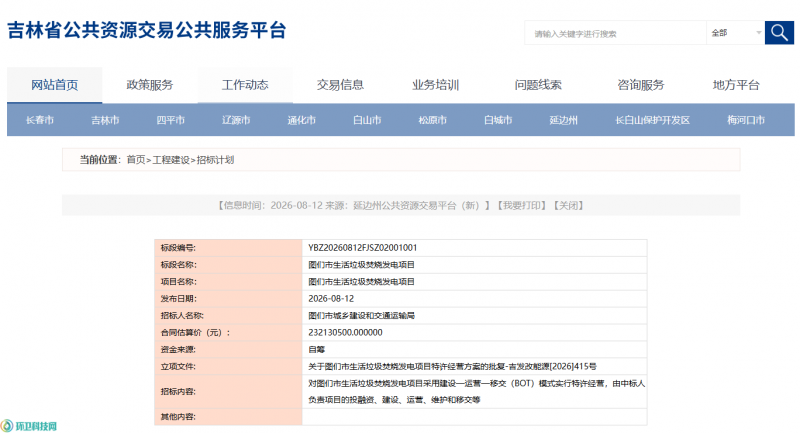Switch to the 工作动态 tab

pos(245,85)
